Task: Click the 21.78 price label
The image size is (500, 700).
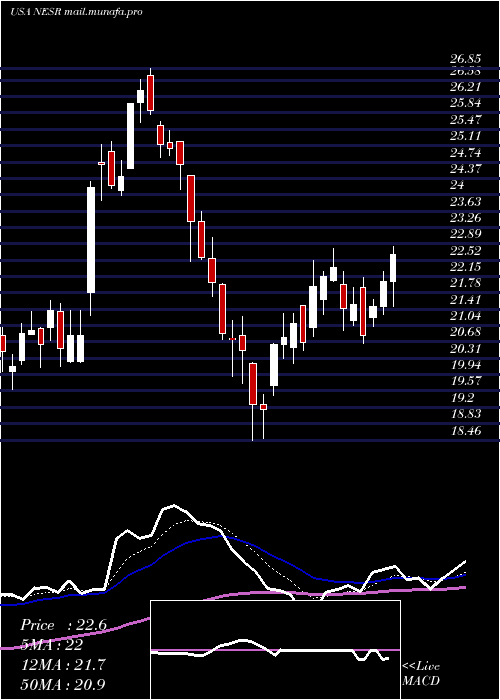Action: pyautogui.click(x=465, y=283)
